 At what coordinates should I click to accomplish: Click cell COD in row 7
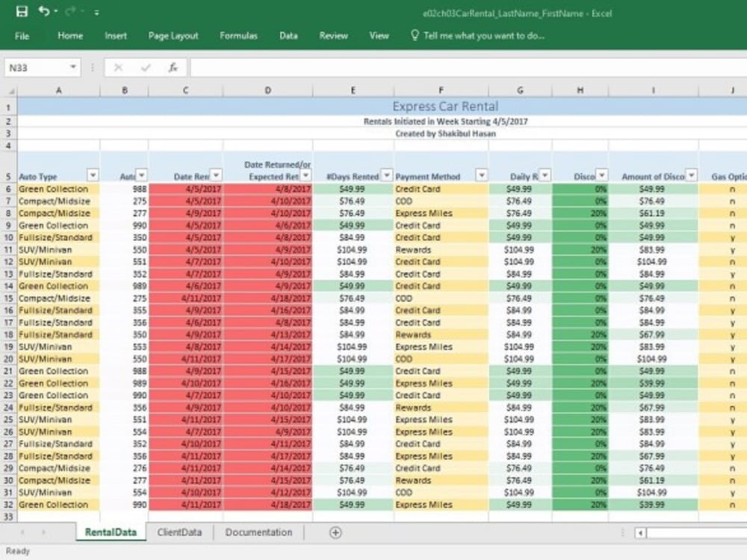[441, 202]
